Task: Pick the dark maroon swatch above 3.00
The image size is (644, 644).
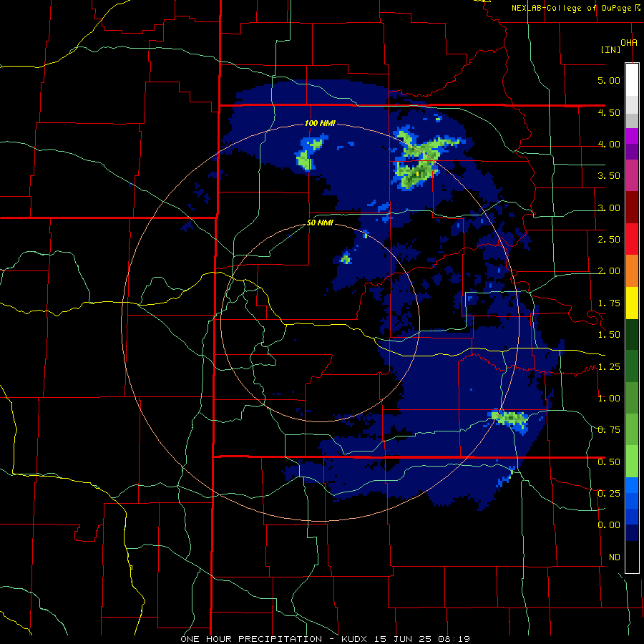Action: click(x=632, y=208)
